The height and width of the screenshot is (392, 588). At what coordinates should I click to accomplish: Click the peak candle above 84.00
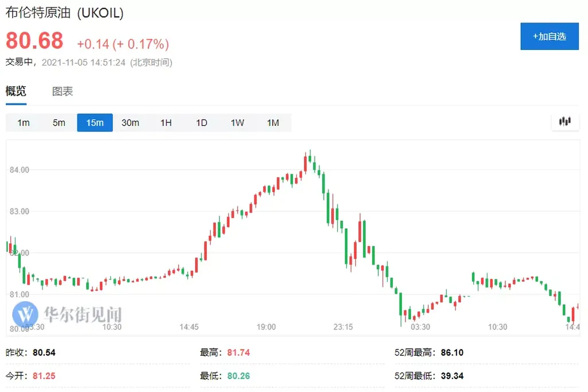pos(310,156)
